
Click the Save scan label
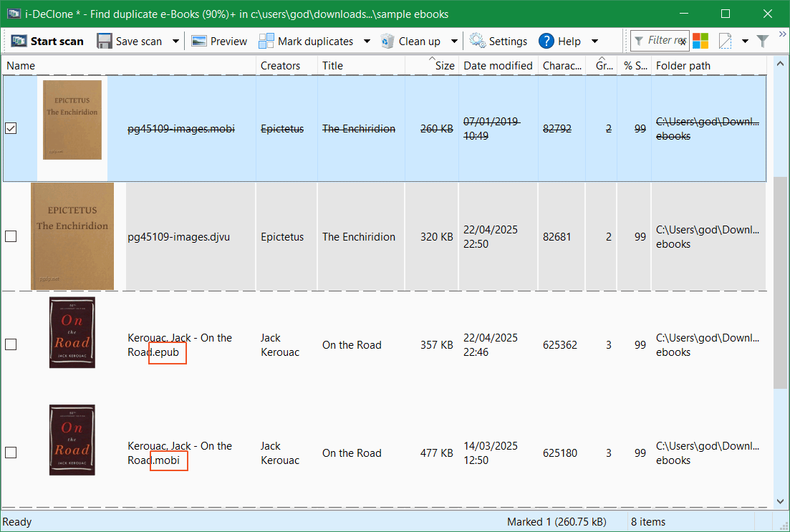(138, 42)
